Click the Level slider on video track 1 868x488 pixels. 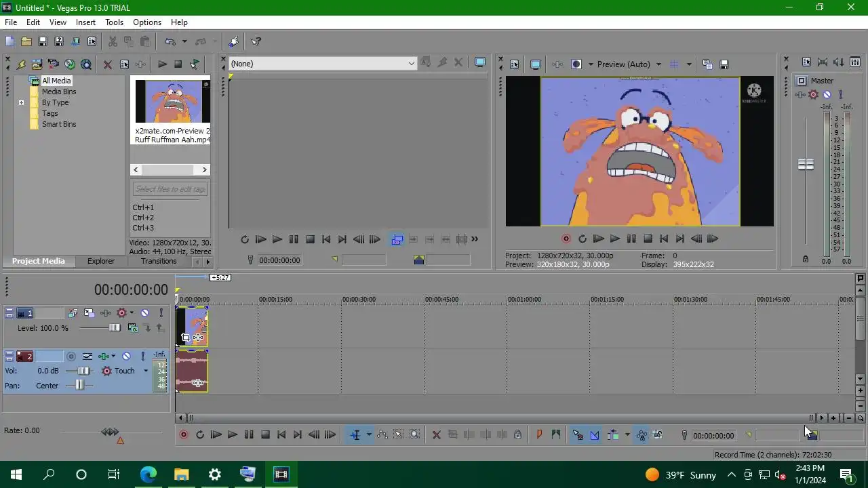(x=115, y=328)
